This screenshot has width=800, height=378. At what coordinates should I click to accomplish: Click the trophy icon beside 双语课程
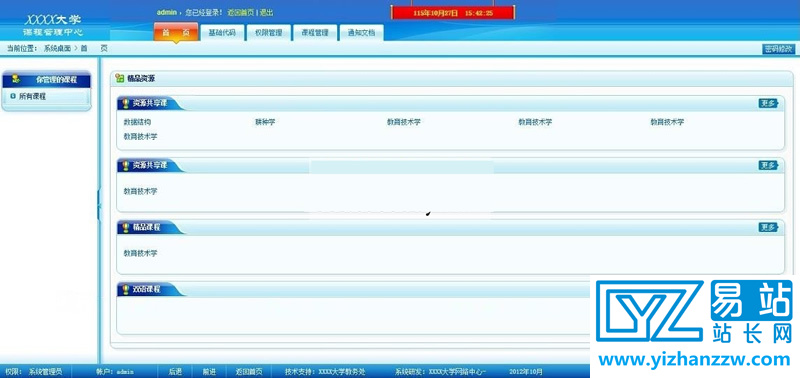pos(126,290)
